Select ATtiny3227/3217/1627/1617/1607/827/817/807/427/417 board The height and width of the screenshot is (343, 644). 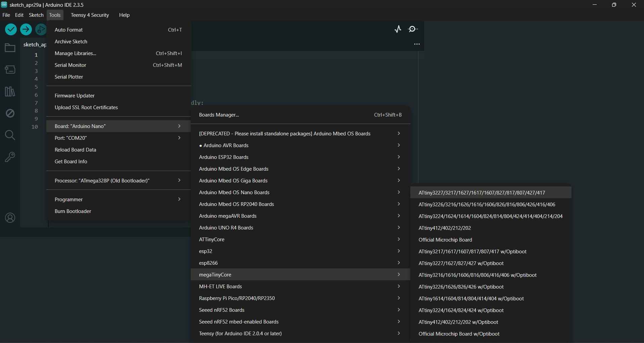[x=491, y=193]
